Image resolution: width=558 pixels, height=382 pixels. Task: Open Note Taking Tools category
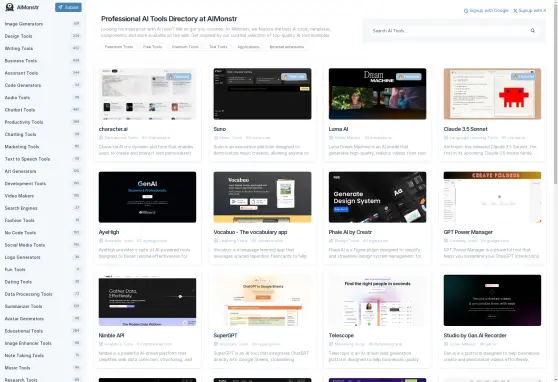[42, 355]
